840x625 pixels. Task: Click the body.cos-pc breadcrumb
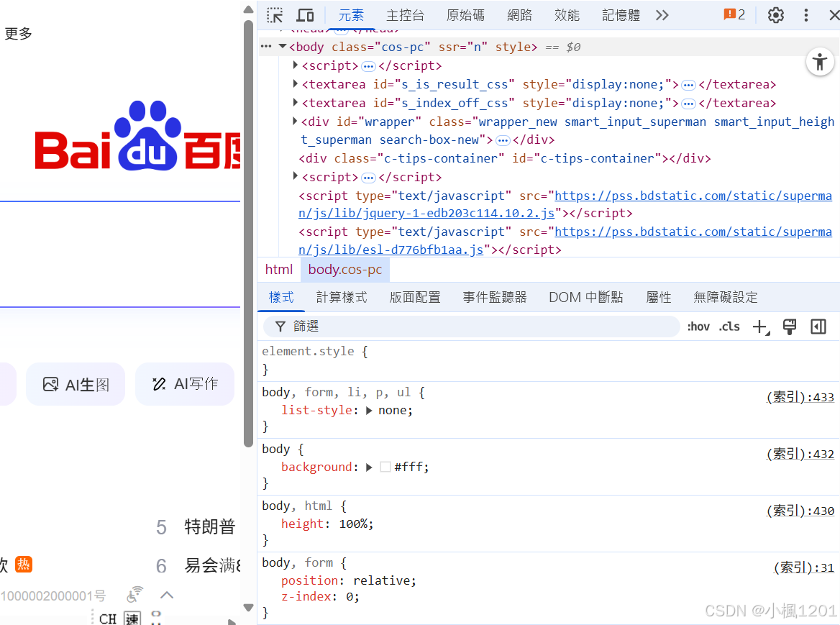pos(345,270)
